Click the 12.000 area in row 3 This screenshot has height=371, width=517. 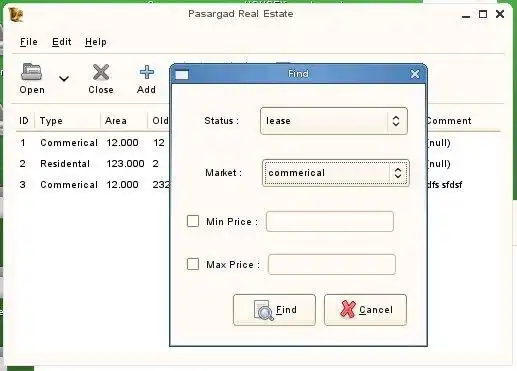pos(122,185)
